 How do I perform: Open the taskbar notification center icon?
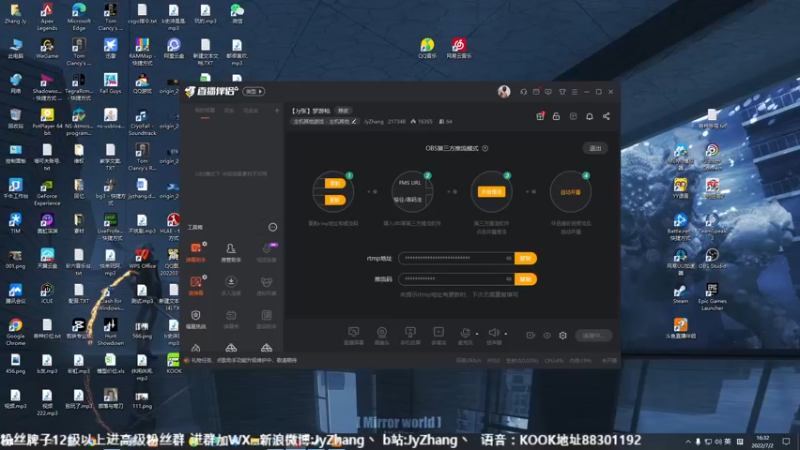(786, 441)
